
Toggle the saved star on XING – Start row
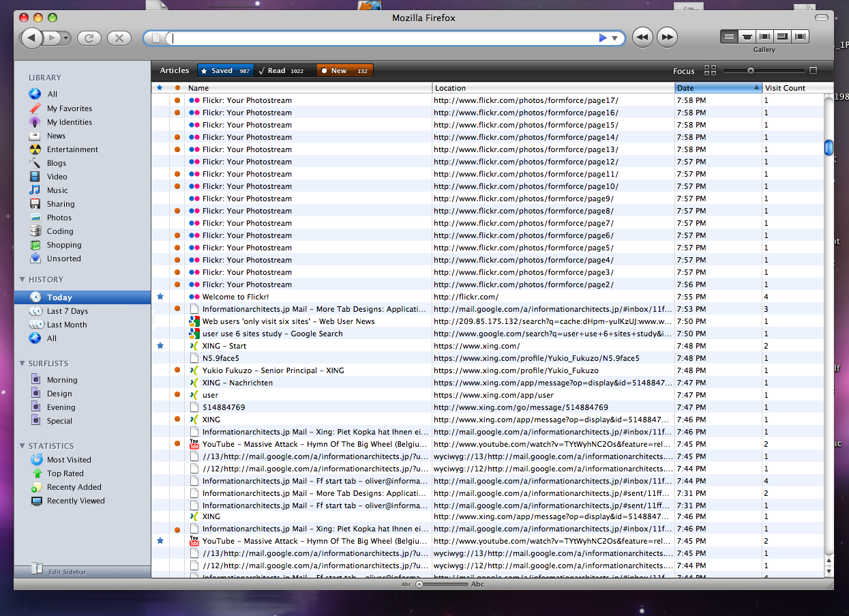[160, 346]
